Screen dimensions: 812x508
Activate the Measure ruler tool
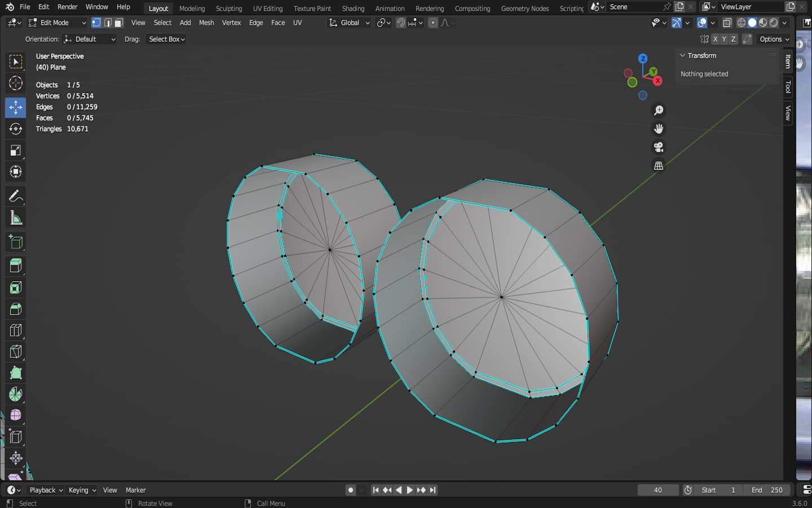pyautogui.click(x=15, y=217)
